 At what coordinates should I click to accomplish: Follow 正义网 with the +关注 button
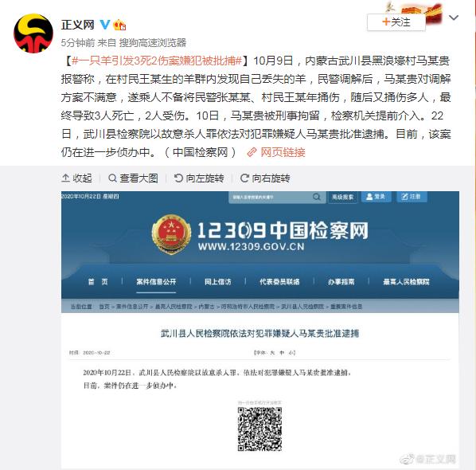pyautogui.click(x=396, y=22)
